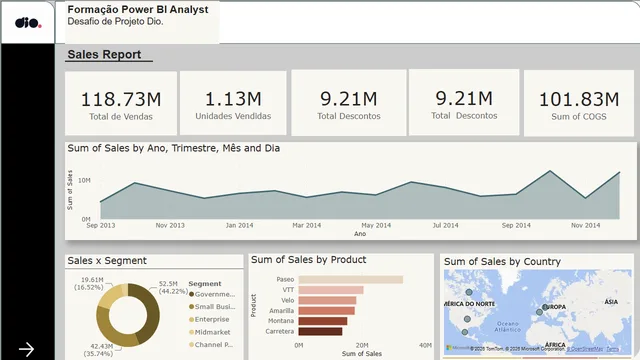Click the Nov 2014 axis label
640x360 pixels.
click(x=586, y=225)
